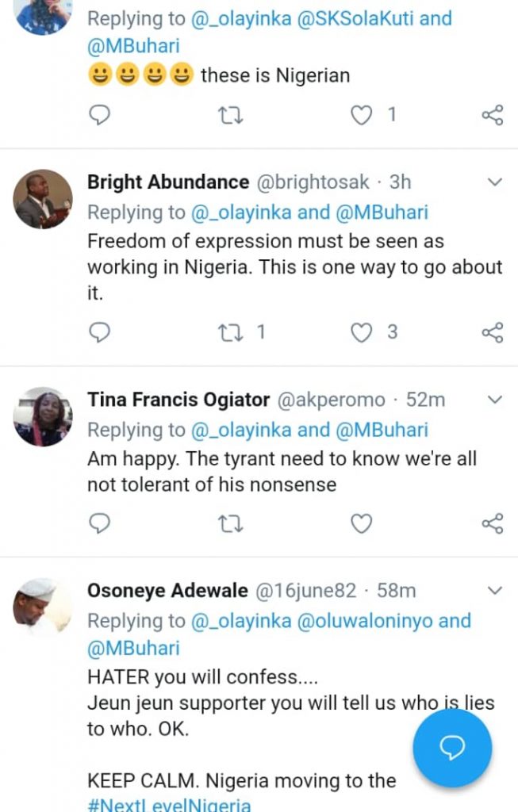This screenshot has height=812, width=518.
Task: Share Tina Francis Ogiator's tweet
Action: (493, 523)
